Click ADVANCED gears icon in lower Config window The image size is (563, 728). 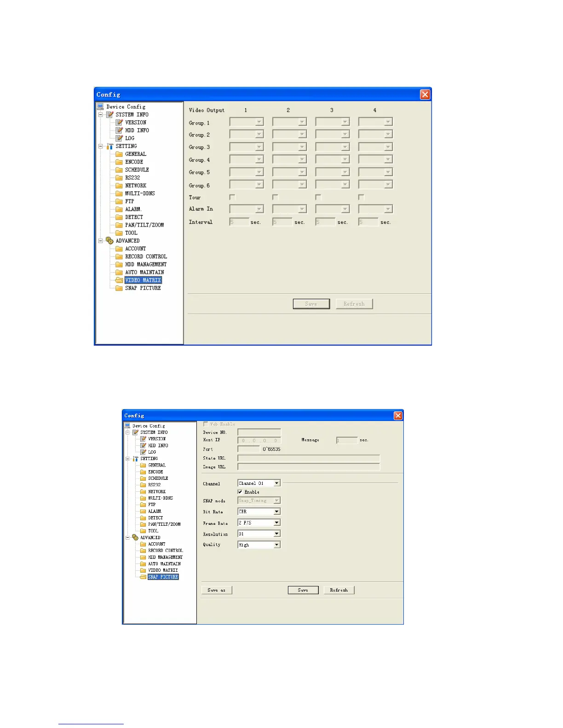[x=135, y=537]
